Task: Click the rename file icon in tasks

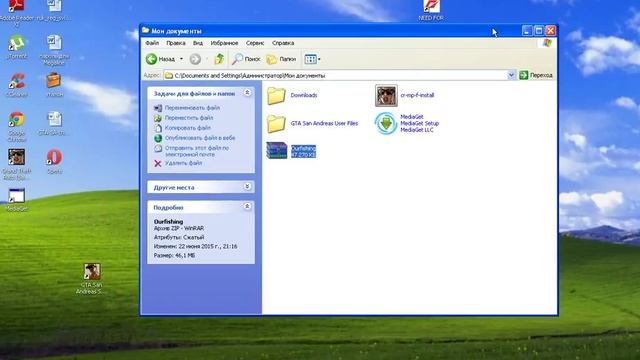Action: [x=158, y=108]
